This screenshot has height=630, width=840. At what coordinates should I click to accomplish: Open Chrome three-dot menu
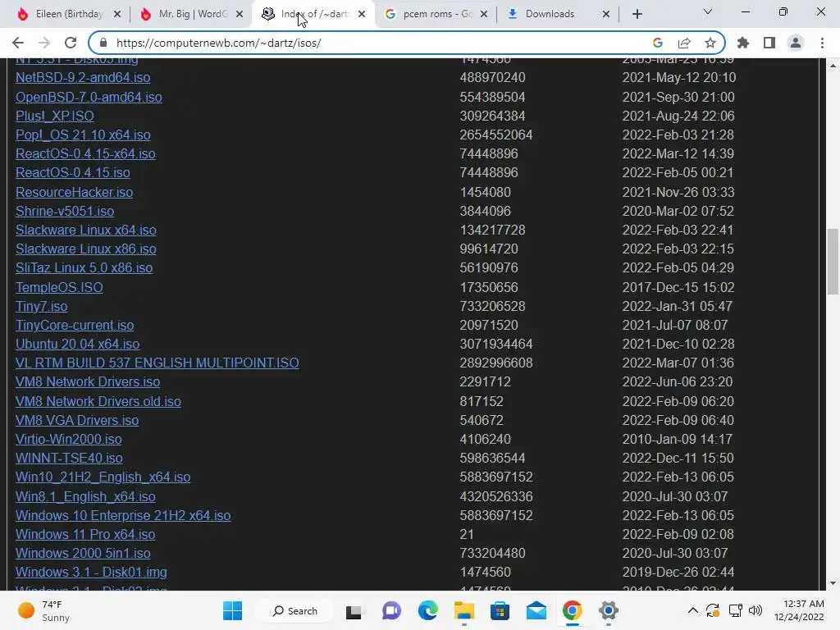coord(822,43)
